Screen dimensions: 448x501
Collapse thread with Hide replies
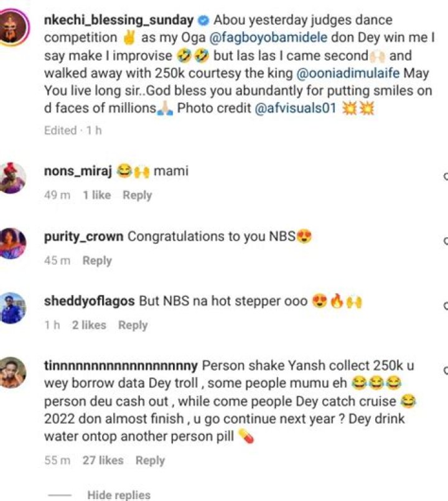click(x=119, y=495)
